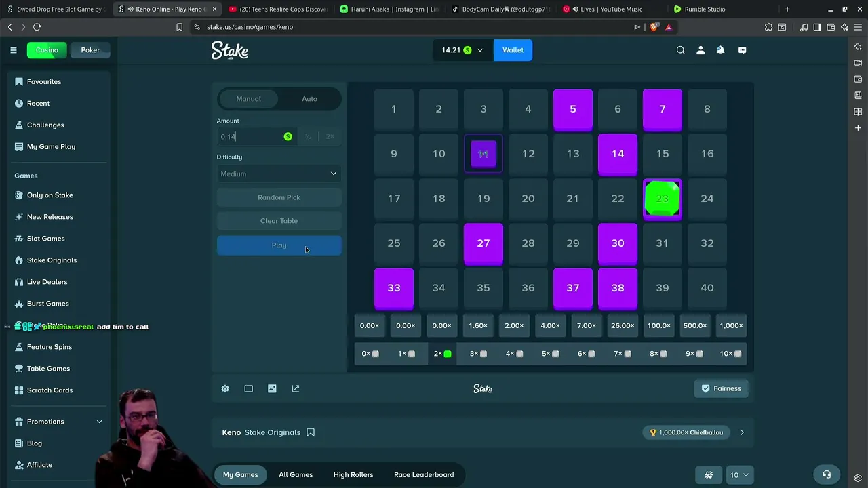868x488 pixels.
Task: Click the hide-bets crossed icon
Action: 709,474
